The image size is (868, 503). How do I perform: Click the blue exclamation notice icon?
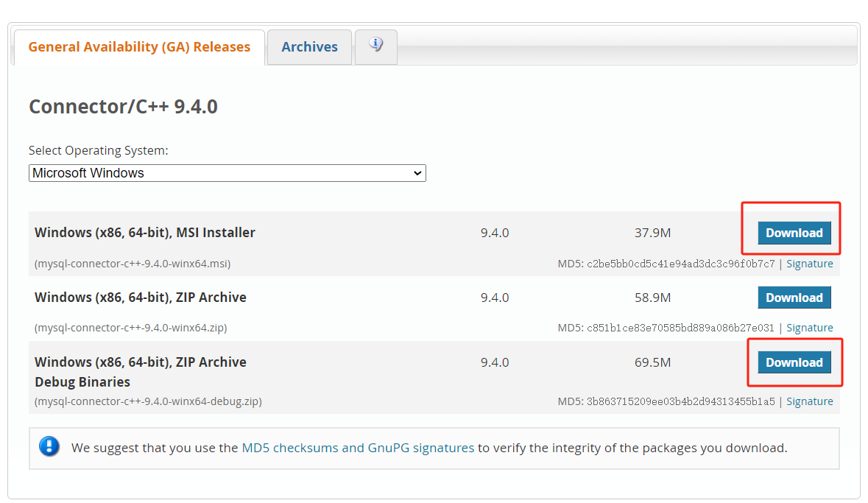point(49,446)
